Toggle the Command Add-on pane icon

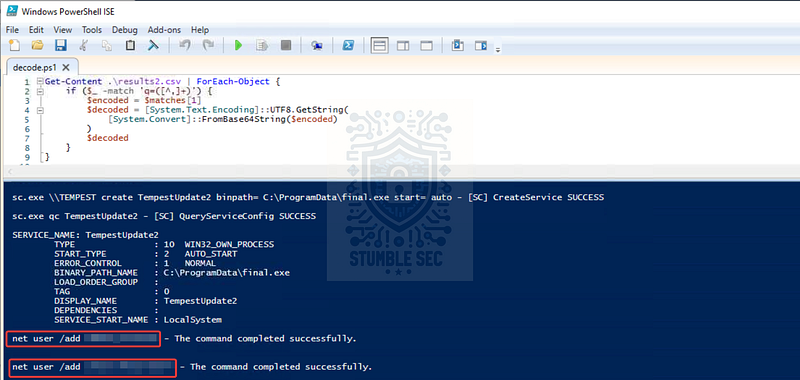pos(481,46)
